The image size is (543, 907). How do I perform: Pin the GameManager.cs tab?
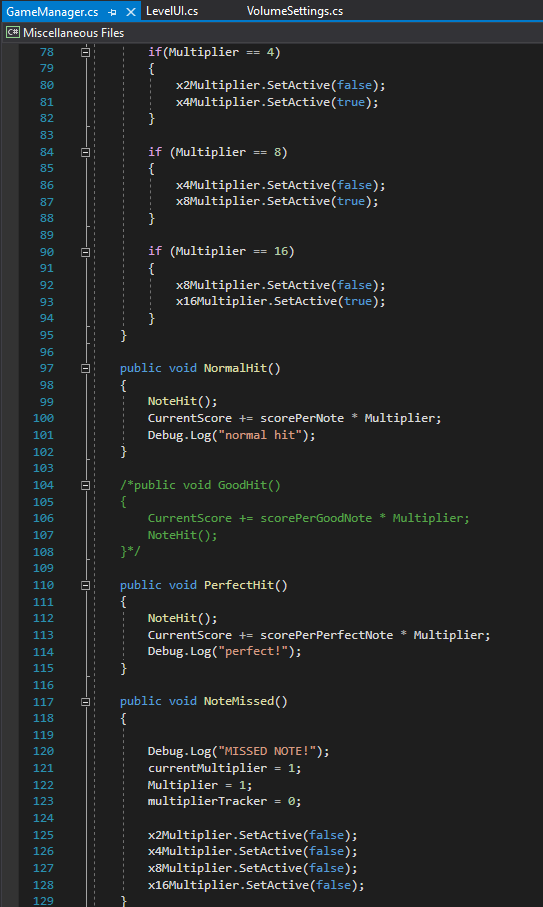click(x=112, y=12)
